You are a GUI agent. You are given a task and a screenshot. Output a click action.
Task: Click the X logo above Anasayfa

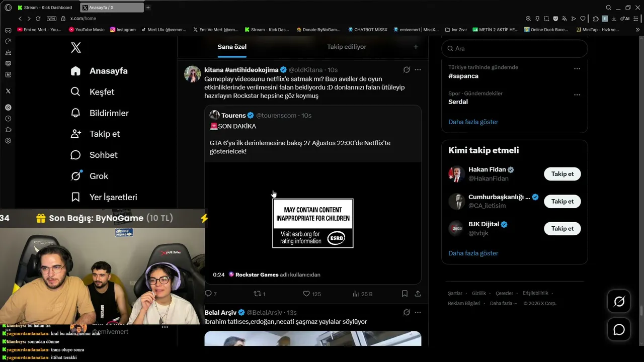75,48
